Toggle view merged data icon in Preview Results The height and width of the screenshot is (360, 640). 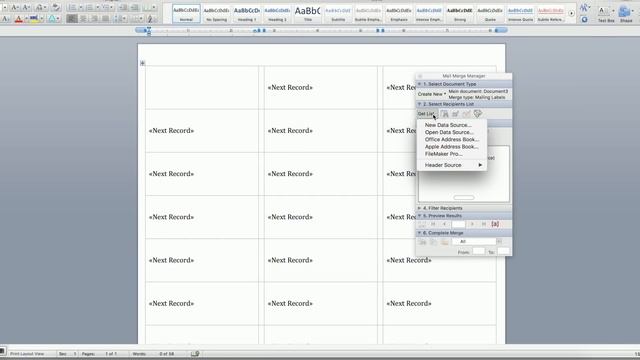click(422, 224)
